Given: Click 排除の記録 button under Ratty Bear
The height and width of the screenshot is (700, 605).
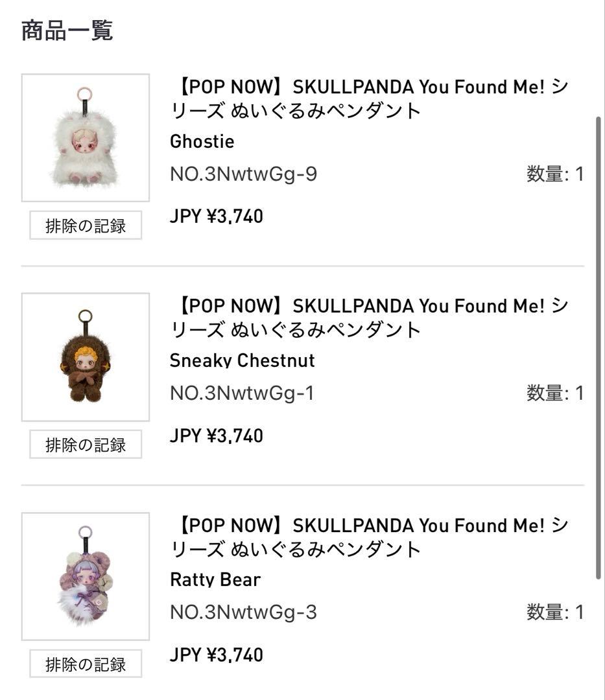Looking at the screenshot, I should click(x=86, y=664).
